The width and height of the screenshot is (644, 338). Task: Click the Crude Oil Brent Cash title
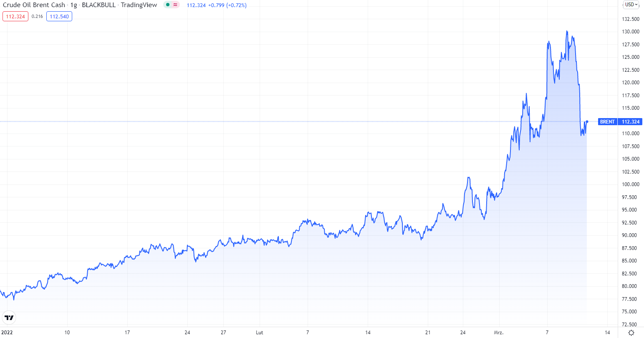tap(34, 5)
